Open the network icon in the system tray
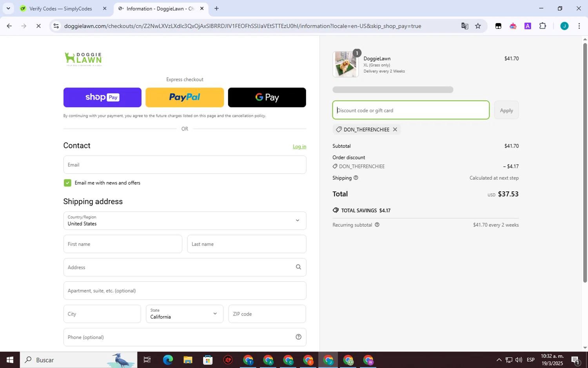This screenshot has height=368, width=588. click(509, 360)
